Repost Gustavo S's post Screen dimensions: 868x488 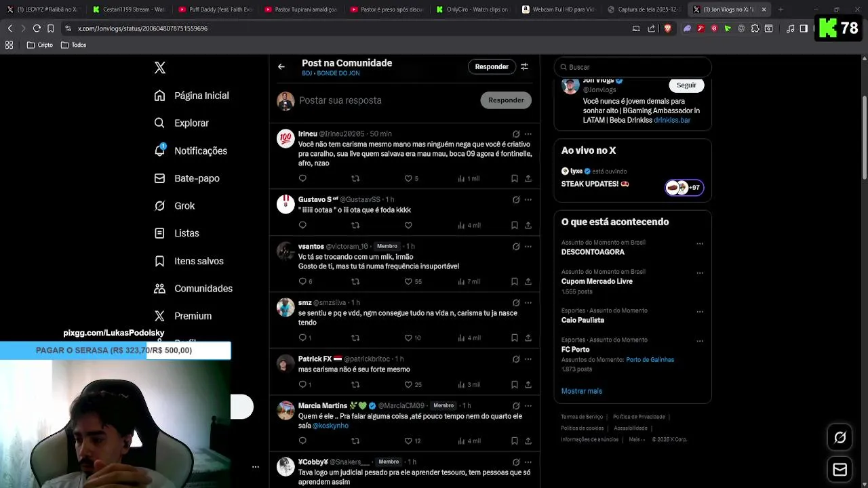[x=355, y=225]
